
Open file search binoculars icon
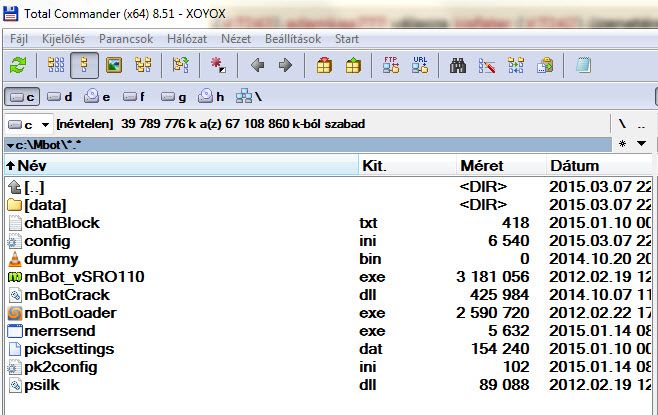pos(458,65)
